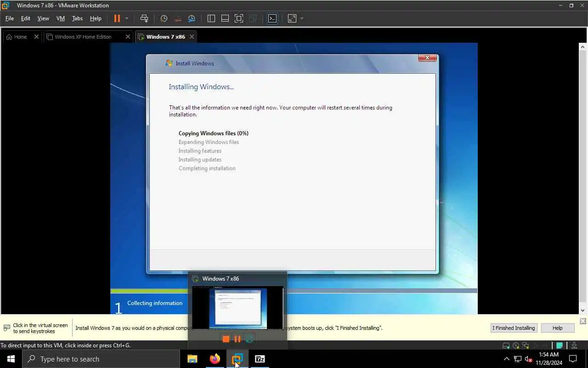Close the Windows 7 x86 tab
This screenshot has height=368, width=588.
click(x=192, y=37)
